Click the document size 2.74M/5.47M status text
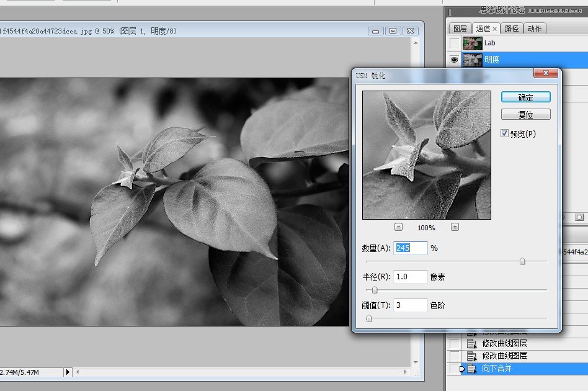The height and width of the screenshot is (391, 588). tap(19, 372)
